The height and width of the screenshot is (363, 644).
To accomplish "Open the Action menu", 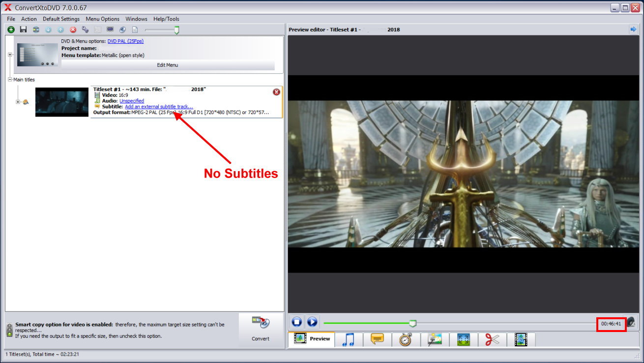I will 29,19.
